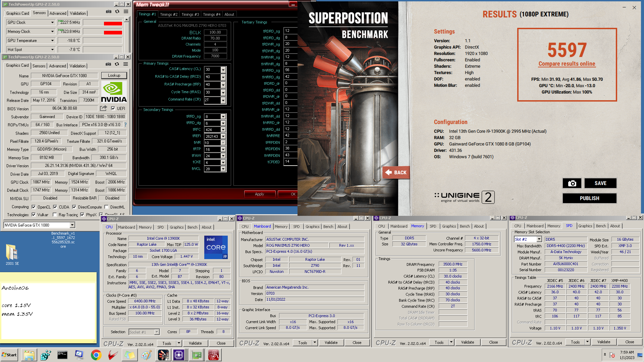Toggle the Vulkan checkbox
This screenshot has width=644, height=362.
[34, 215]
